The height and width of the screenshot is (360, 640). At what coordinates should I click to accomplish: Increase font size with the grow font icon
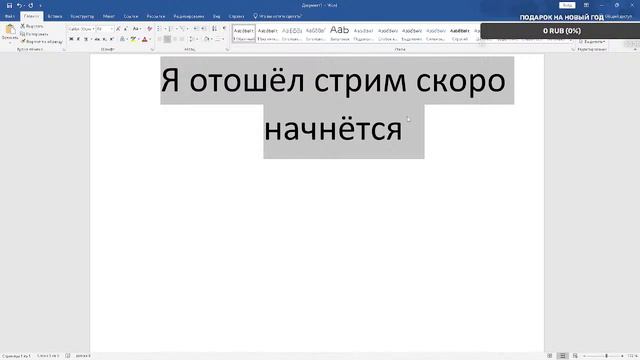(x=118, y=29)
